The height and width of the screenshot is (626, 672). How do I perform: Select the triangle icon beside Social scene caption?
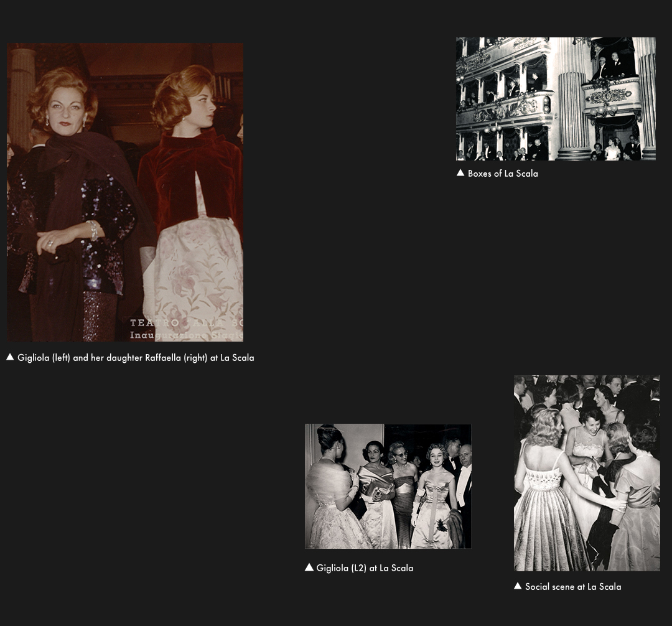click(518, 586)
